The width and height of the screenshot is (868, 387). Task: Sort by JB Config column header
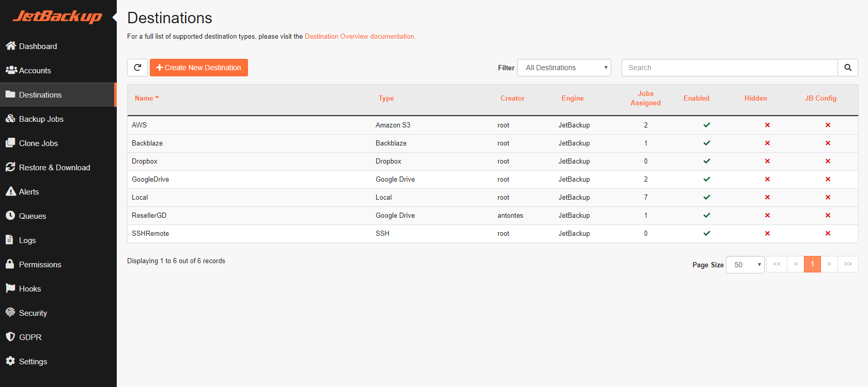tap(820, 98)
